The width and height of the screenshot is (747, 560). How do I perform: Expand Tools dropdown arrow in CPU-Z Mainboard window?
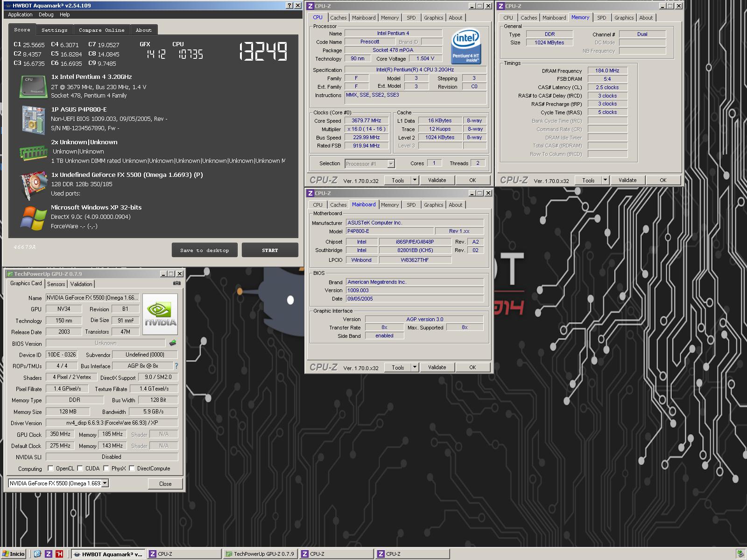coord(414,367)
